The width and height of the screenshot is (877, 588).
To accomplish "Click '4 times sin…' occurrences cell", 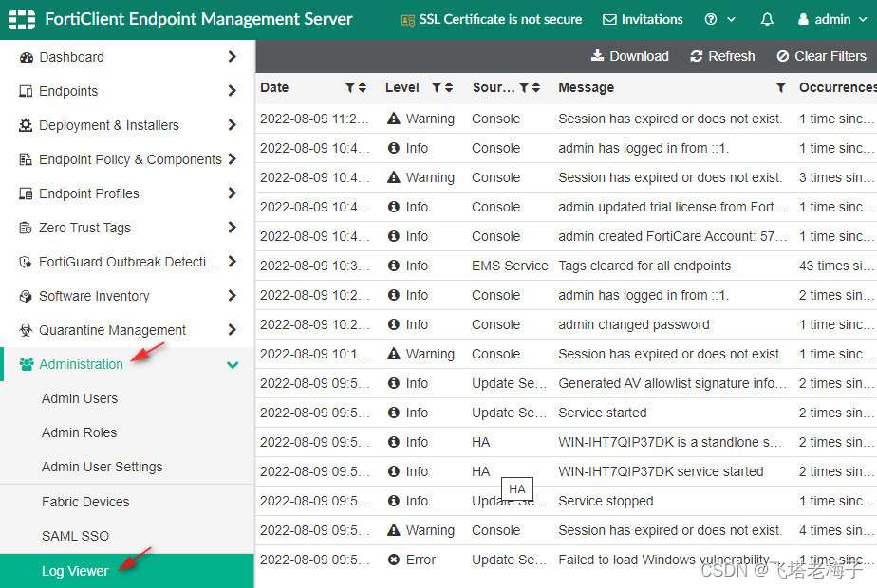I will coord(835,530).
